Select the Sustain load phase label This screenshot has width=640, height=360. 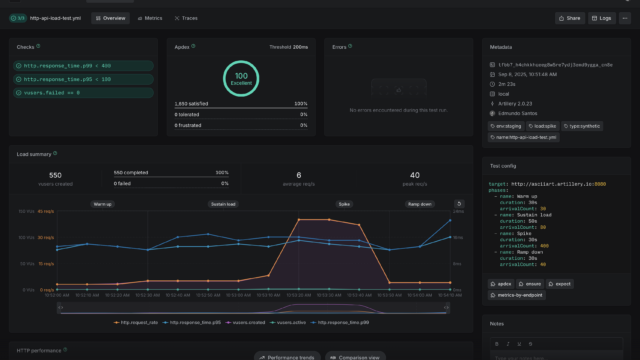pos(223,204)
